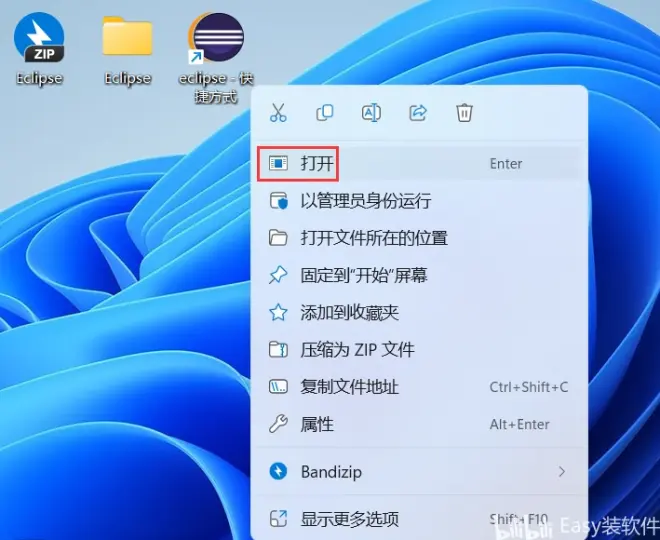Choose 打开文件所在的位置 menu entry
This screenshot has height=540, width=660.
[419, 238]
